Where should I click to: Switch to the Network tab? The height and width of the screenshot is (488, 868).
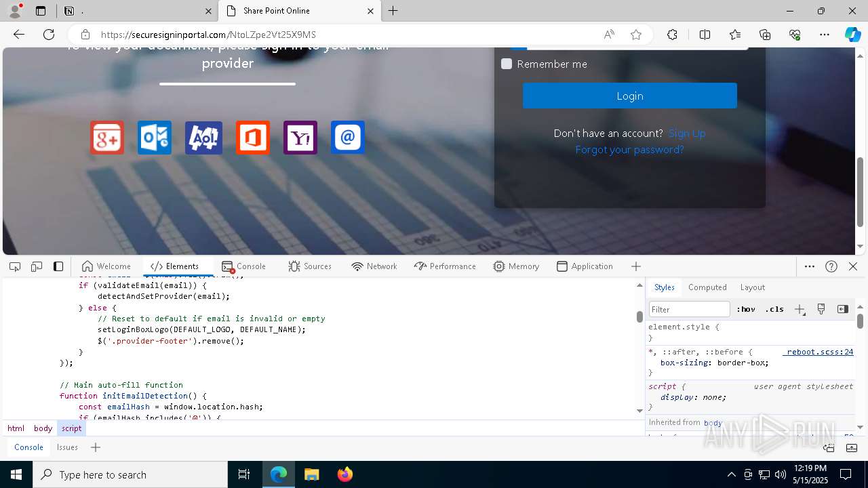[x=374, y=266]
